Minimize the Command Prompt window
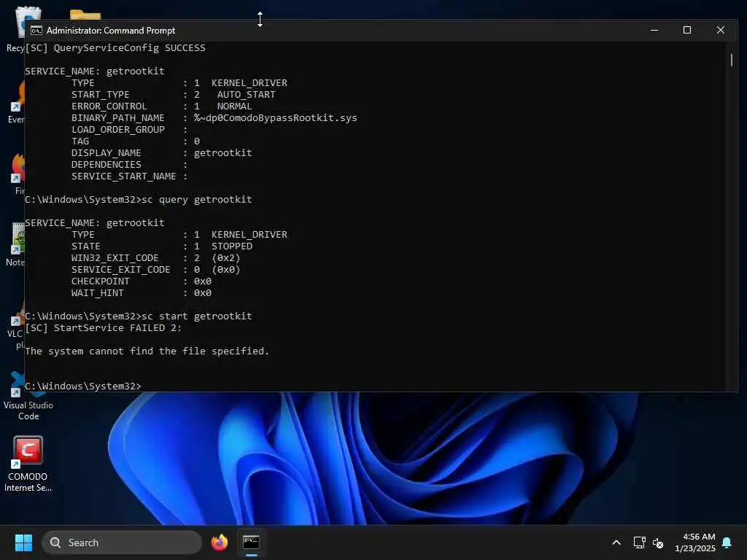747x560 pixels. tap(654, 30)
